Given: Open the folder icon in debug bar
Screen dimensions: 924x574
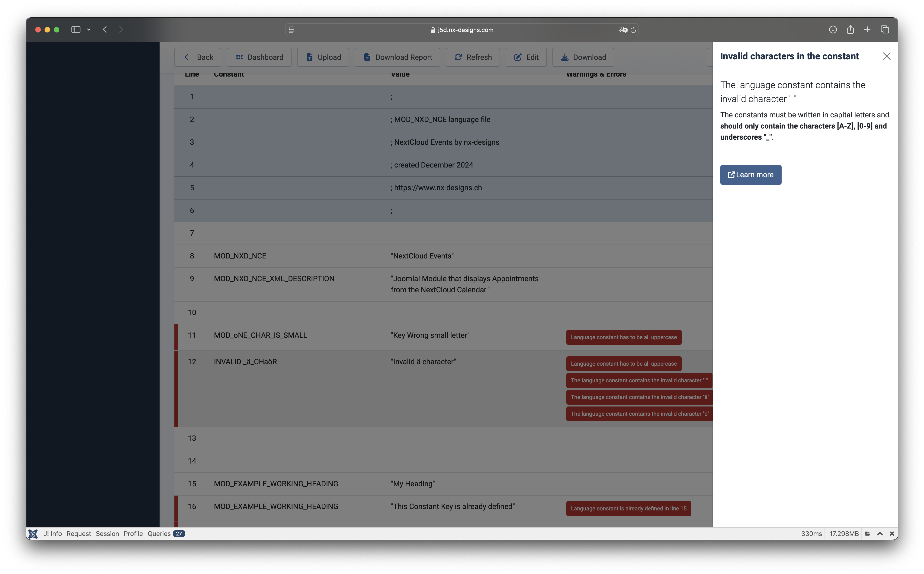Looking at the screenshot, I should [868, 533].
